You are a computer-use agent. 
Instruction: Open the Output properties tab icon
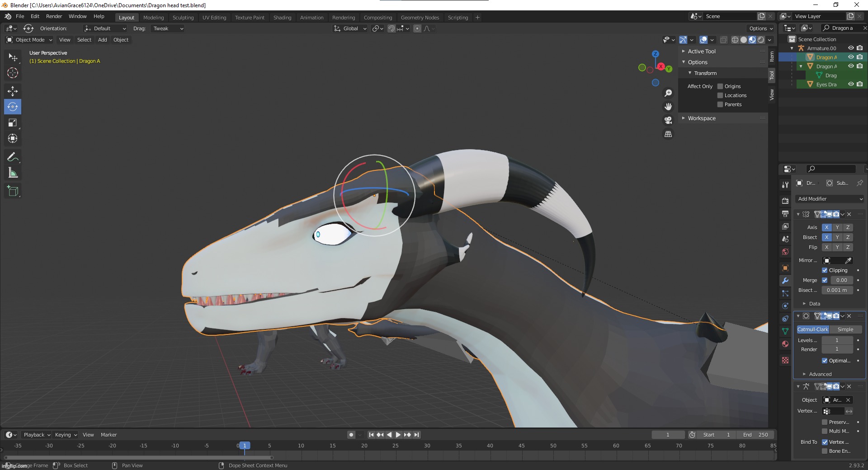coord(785,213)
